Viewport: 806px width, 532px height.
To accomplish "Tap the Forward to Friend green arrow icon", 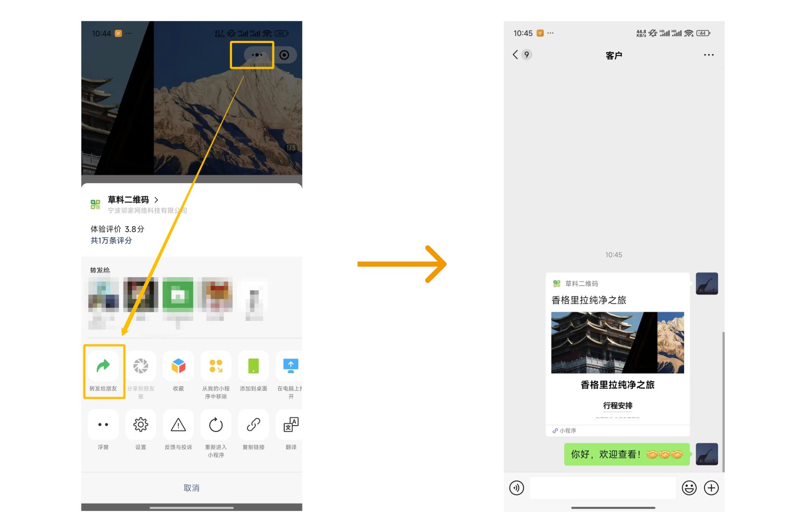I will click(x=103, y=366).
